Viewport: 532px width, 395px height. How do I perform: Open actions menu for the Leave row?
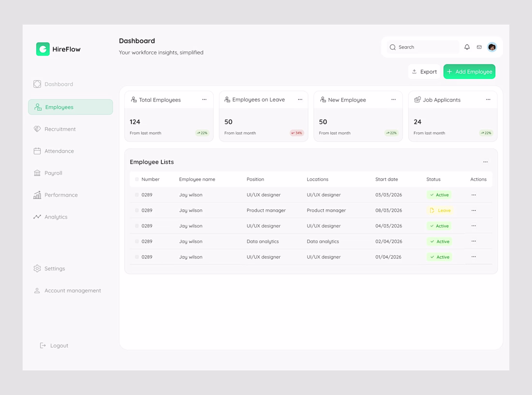[473, 210]
